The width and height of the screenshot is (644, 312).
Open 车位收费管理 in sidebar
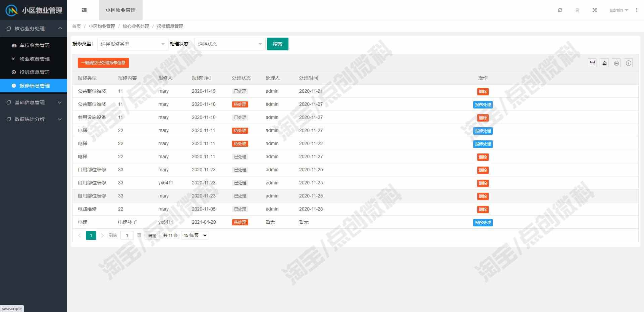click(x=34, y=45)
